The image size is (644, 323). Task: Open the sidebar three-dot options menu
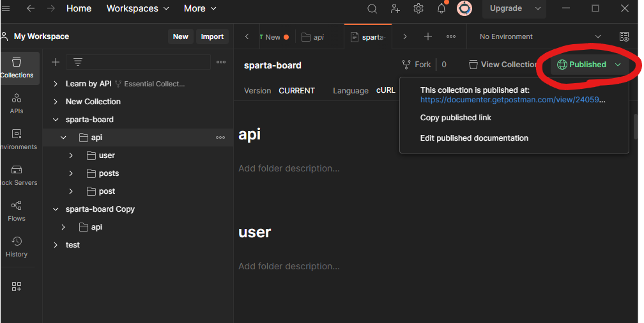tap(221, 62)
